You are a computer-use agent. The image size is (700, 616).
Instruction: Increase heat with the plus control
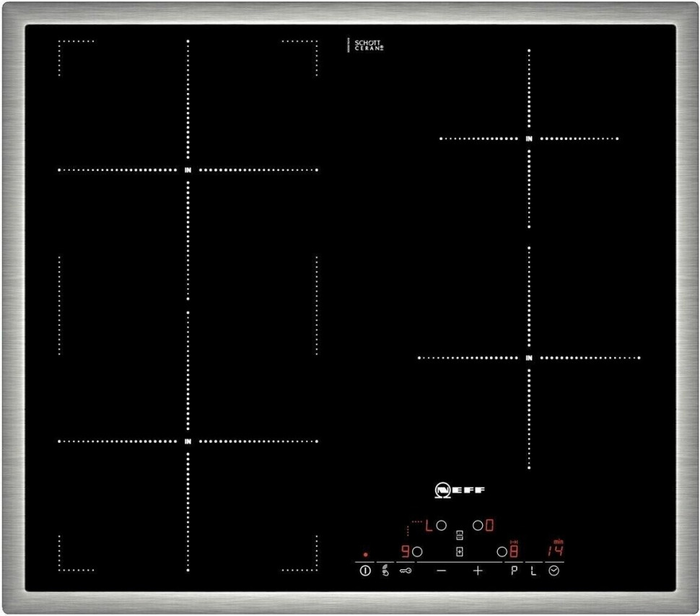click(x=478, y=571)
